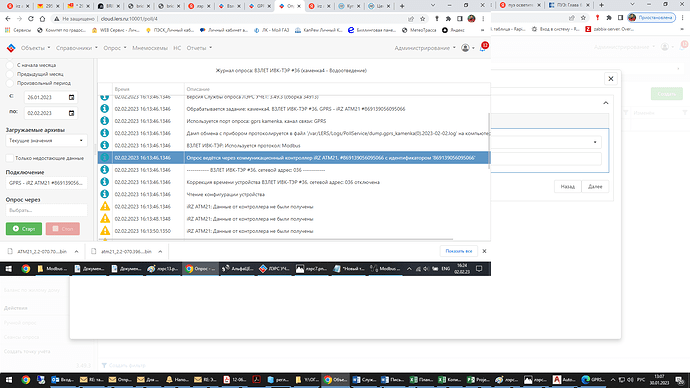Open the 'Справочники' menu
Image resolution: width=690 pixels, height=388 pixels.
[x=77, y=48]
